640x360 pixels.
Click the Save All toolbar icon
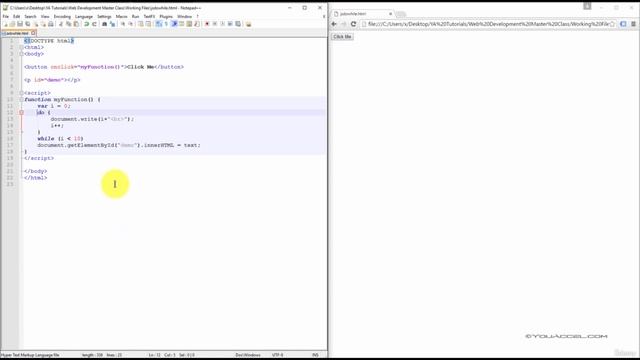pos(27,24)
